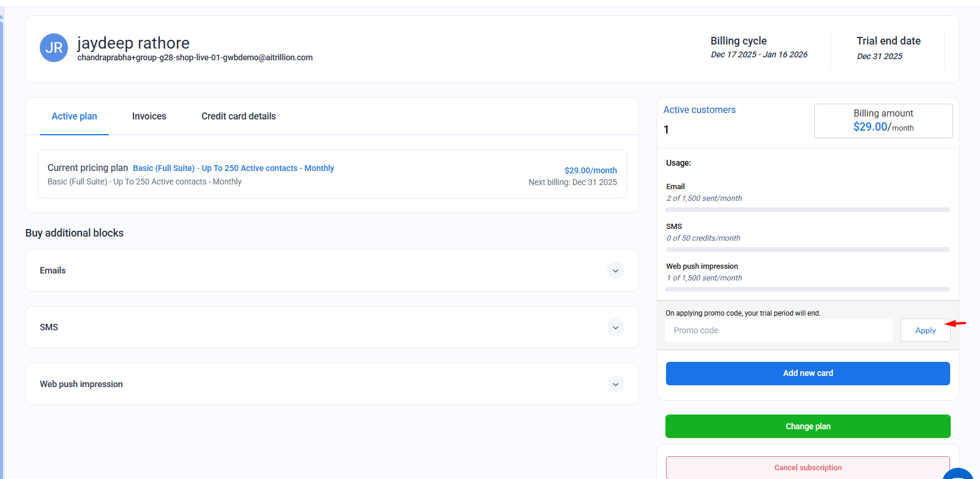The width and height of the screenshot is (980, 479).
Task: Expand the SMS block chevron
Action: coord(615,327)
